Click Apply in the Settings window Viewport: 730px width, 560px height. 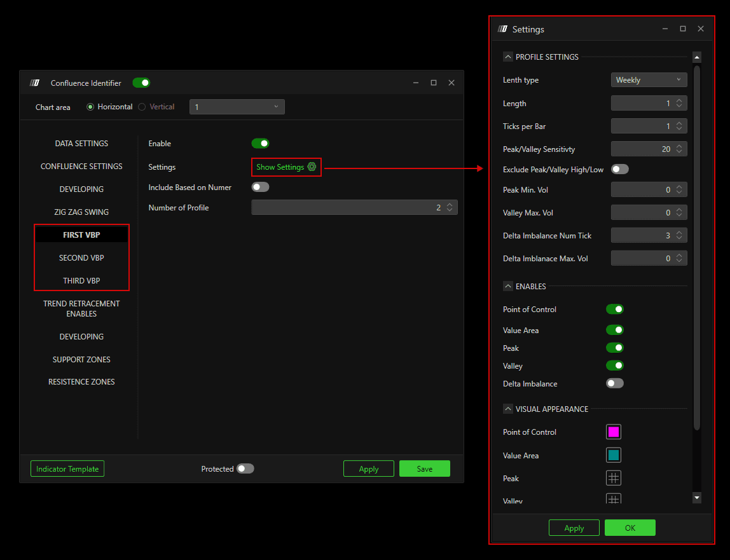[x=574, y=528]
